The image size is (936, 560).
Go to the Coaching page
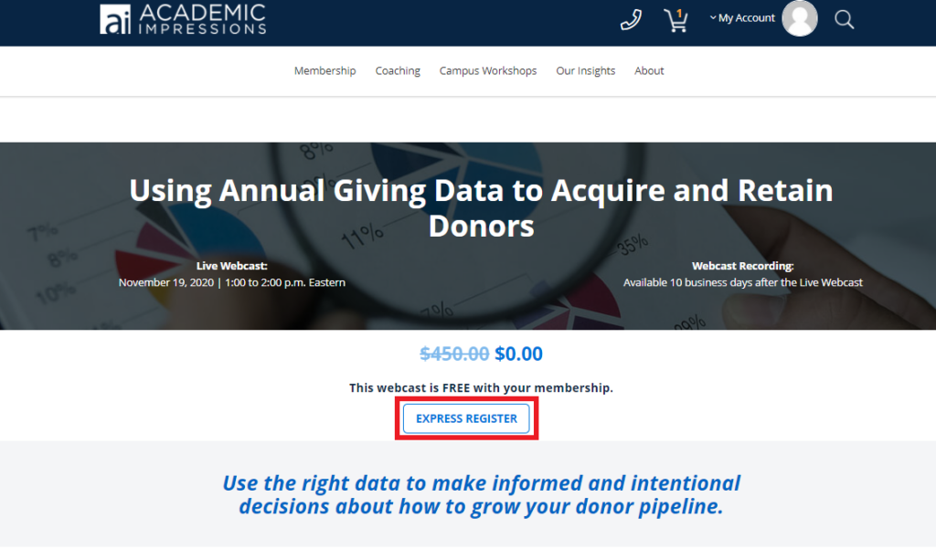398,70
